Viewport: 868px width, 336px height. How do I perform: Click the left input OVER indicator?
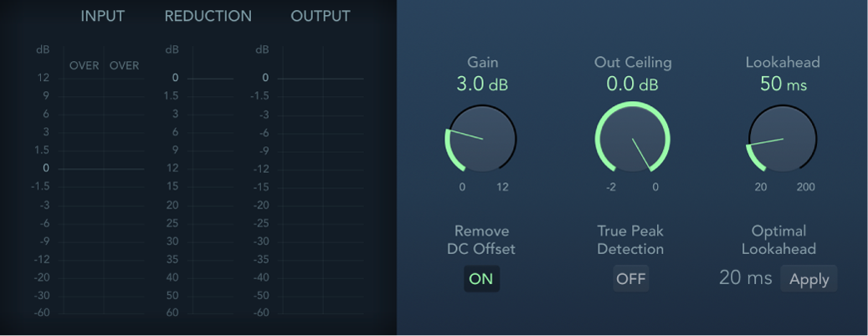click(x=84, y=66)
